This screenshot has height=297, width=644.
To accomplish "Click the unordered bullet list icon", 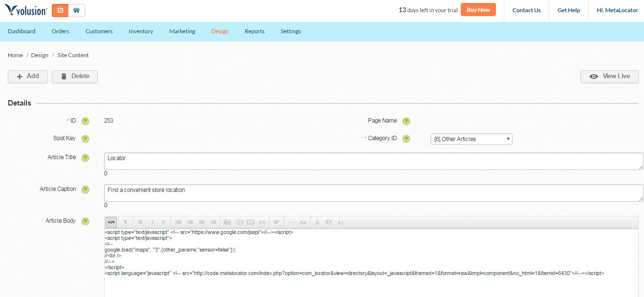I will [x=178, y=222].
